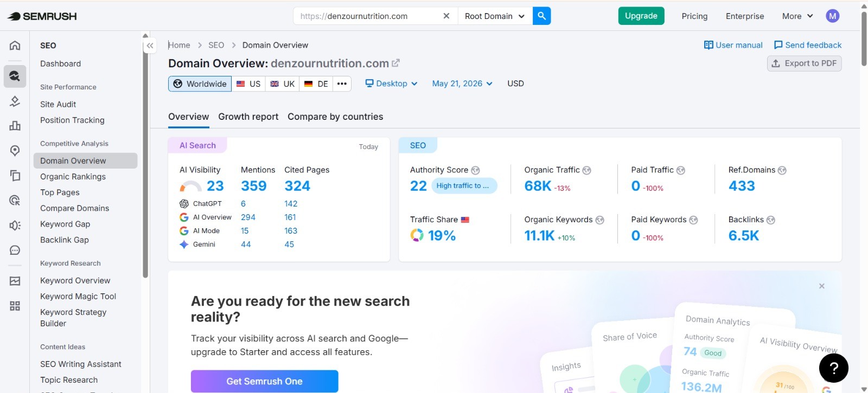868x393 pixels.
Task: Click the Backlinks value 6.5K
Action: click(x=744, y=236)
